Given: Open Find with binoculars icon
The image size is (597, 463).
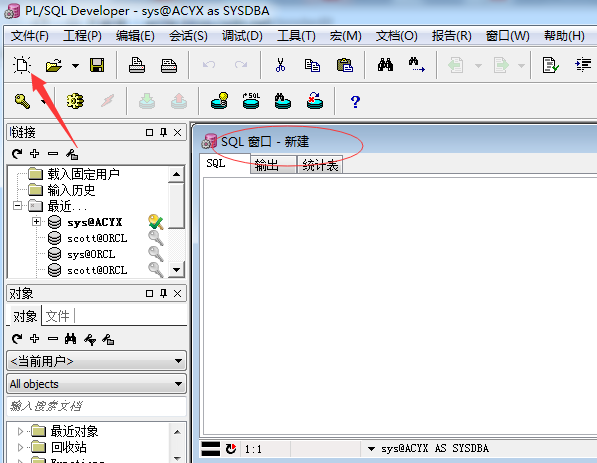Looking at the screenshot, I should pyautogui.click(x=385, y=65).
